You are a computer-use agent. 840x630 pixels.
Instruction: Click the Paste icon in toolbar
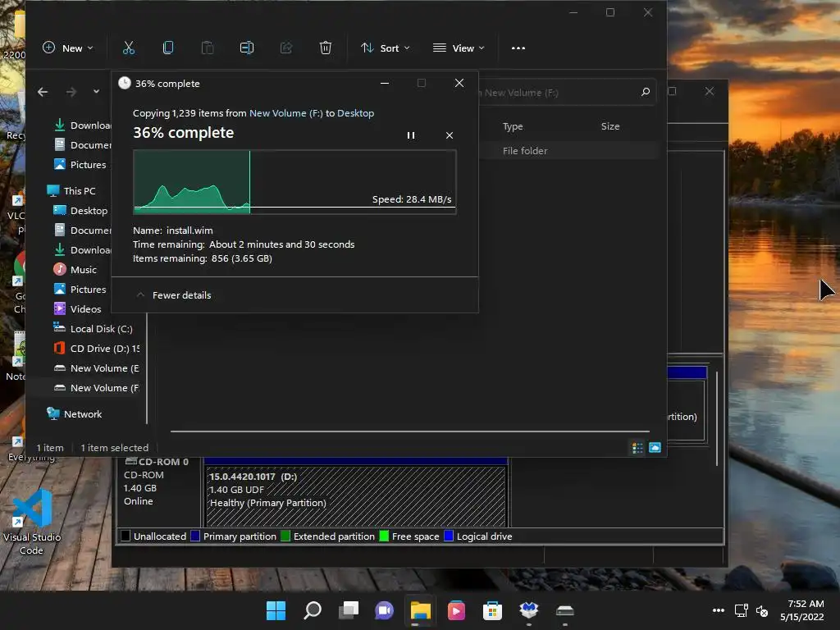coord(208,48)
